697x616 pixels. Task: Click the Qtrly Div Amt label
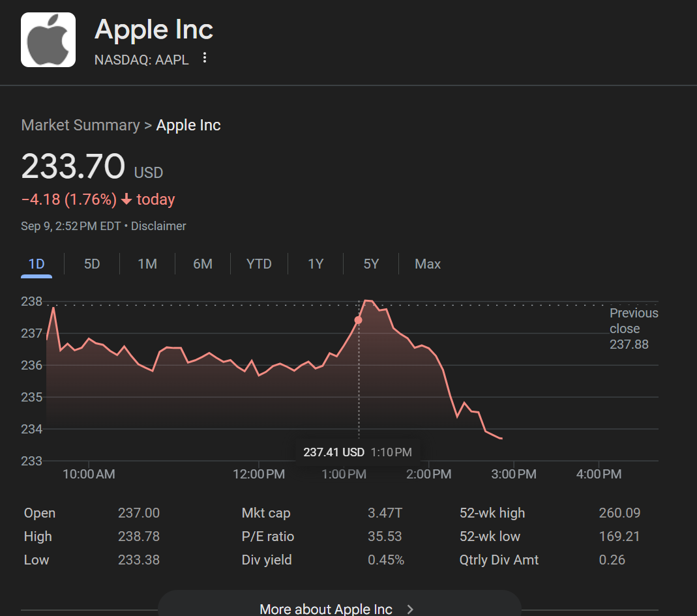(x=499, y=560)
